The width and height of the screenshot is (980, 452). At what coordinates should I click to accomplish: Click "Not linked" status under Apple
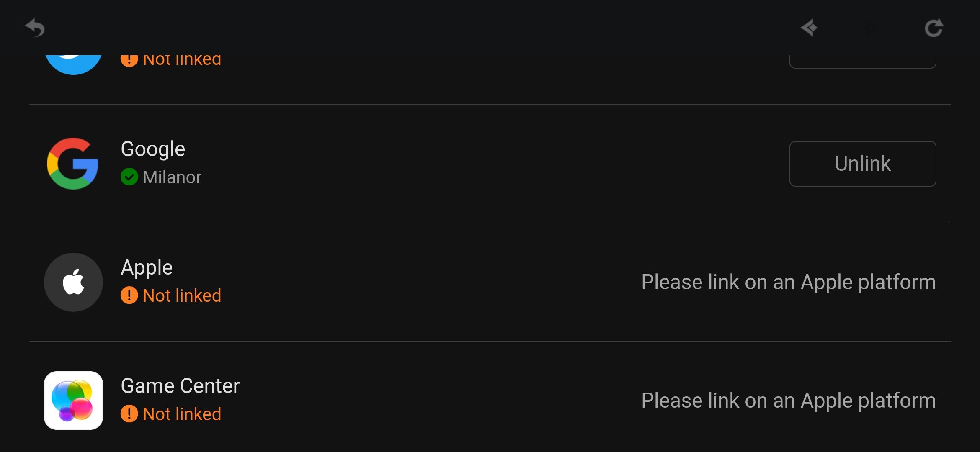[x=182, y=295]
